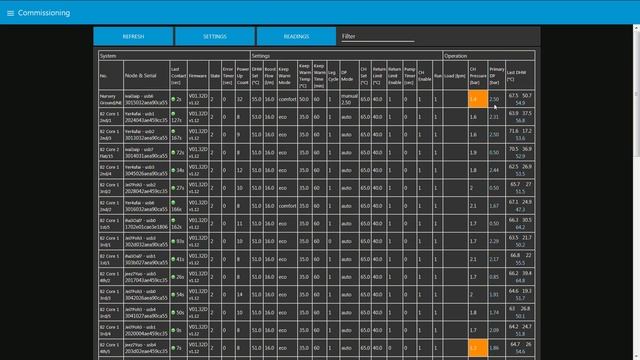The image size is (640, 360).
Task: Click the REFRESH button
Action: tap(133, 36)
